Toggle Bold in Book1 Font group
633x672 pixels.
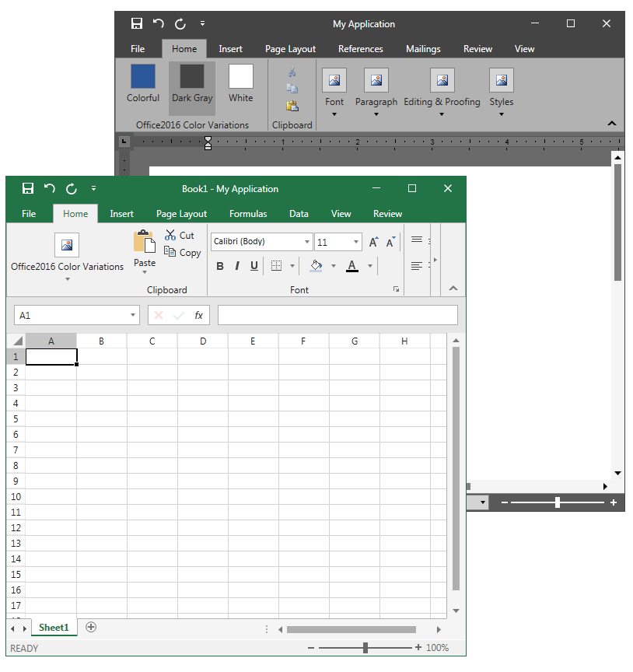click(x=220, y=266)
